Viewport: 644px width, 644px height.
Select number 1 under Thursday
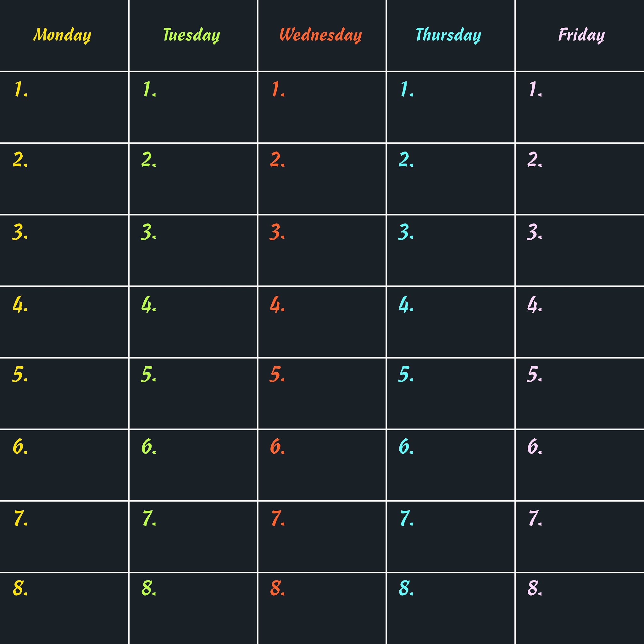point(406,89)
